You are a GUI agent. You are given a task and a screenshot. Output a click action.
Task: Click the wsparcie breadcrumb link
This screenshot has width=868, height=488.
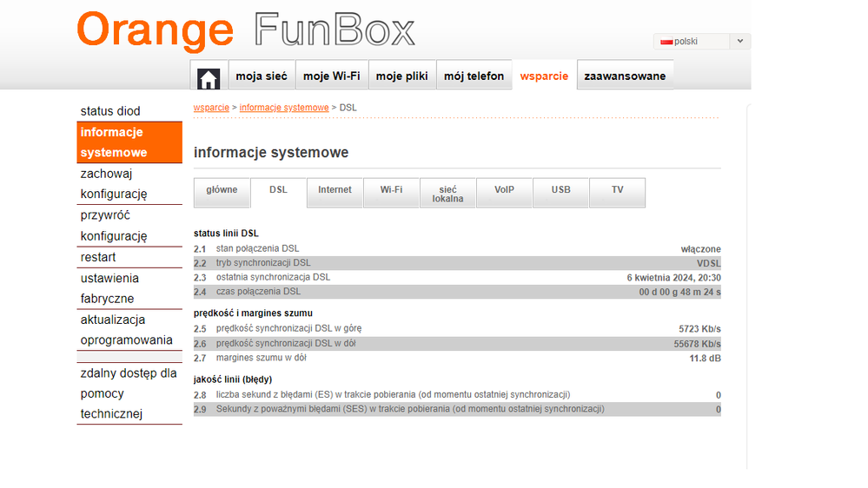pos(211,108)
